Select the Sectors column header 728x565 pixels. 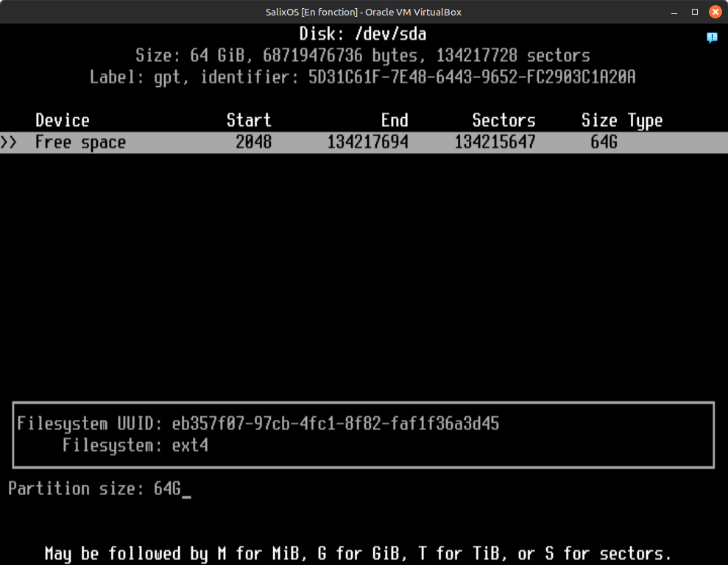click(x=503, y=121)
